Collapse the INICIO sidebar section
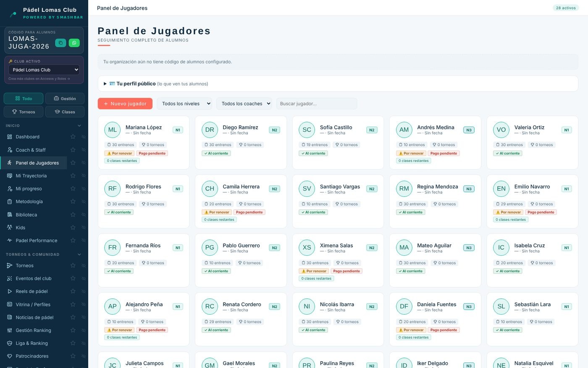The width and height of the screenshot is (588, 368). point(79,126)
